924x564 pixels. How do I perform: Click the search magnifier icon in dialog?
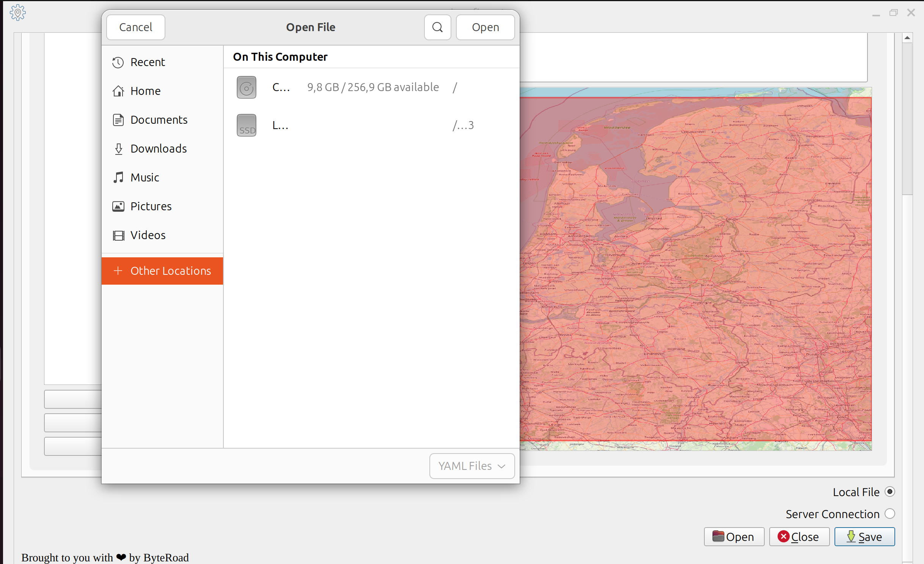click(437, 27)
